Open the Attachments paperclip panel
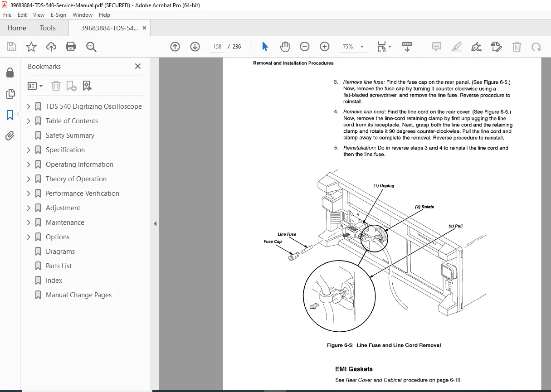Viewport: 551px width, 392px height. click(x=10, y=136)
